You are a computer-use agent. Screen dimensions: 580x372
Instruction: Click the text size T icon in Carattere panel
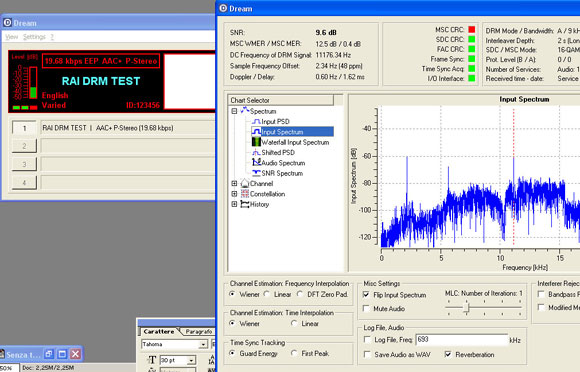pos(152,360)
